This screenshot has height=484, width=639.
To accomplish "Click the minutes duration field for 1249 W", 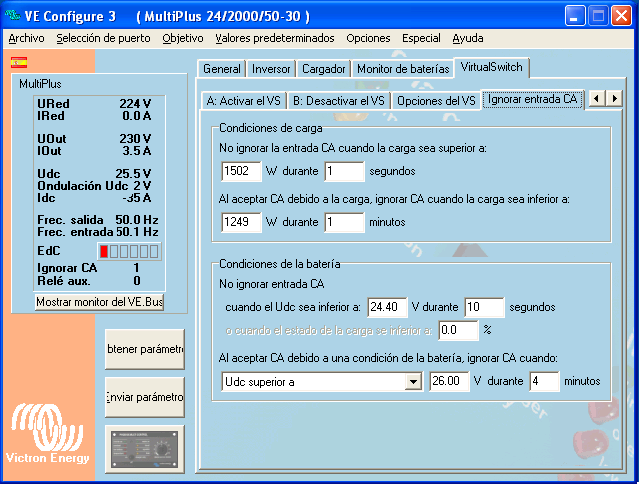I will [344, 222].
